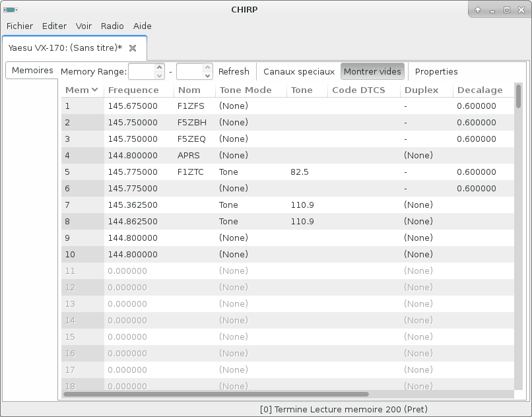Select empty memory row number 17
Screen dimensions: 532x417
83,370
